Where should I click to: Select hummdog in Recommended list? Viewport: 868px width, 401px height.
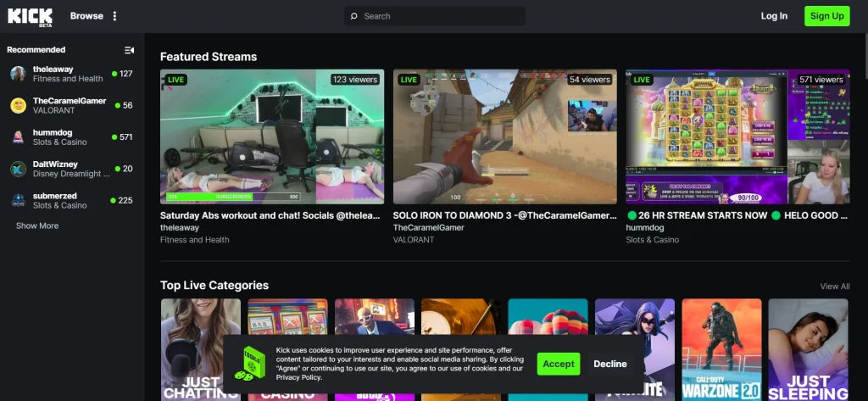pyautogui.click(x=72, y=136)
